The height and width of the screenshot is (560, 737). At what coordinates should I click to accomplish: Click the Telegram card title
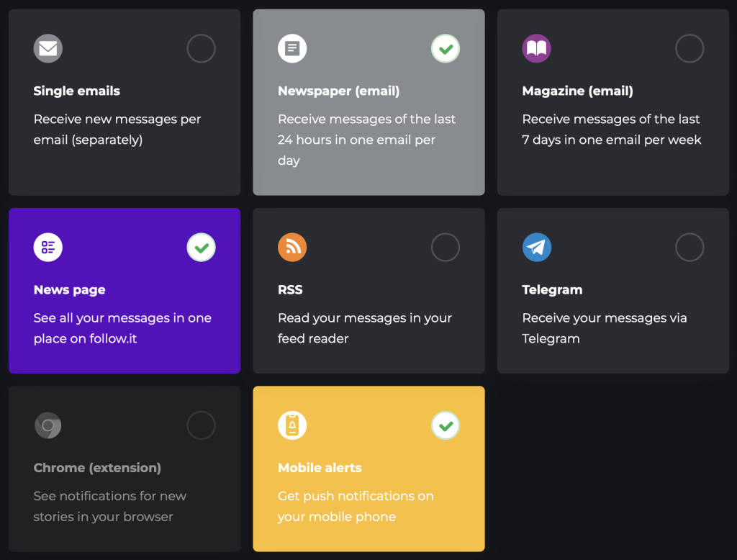552,290
